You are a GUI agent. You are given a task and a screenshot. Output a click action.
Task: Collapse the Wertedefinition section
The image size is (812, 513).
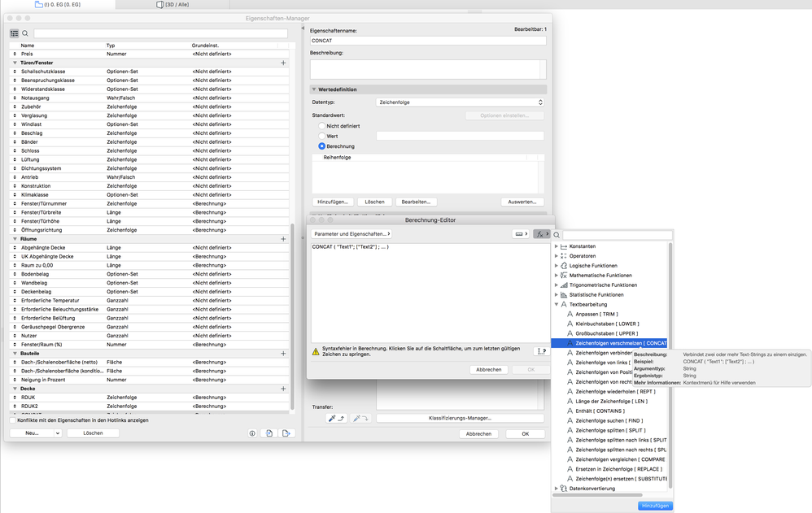click(x=314, y=89)
